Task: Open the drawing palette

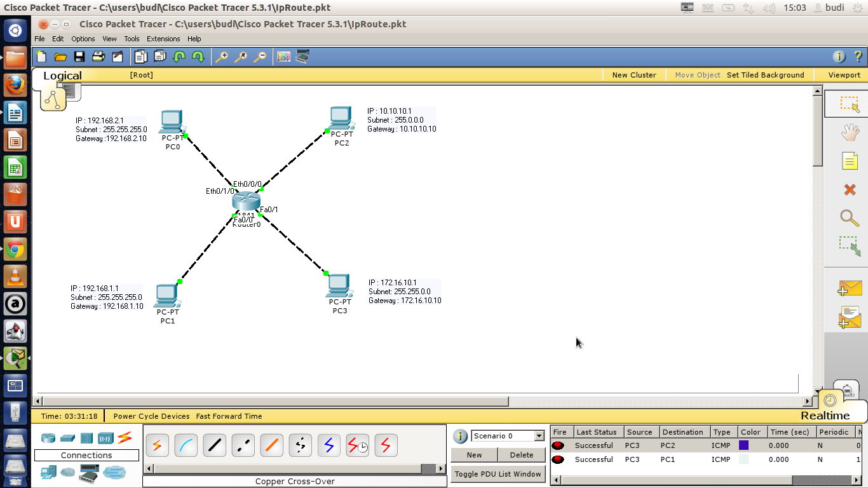Action: coord(283,57)
